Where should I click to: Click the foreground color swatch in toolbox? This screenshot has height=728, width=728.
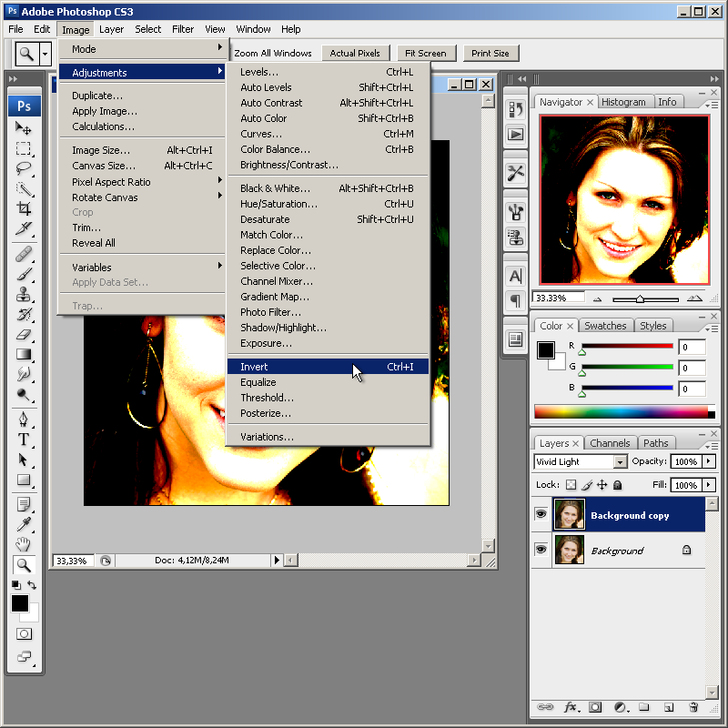pyautogui.click(x=19, y=603)
